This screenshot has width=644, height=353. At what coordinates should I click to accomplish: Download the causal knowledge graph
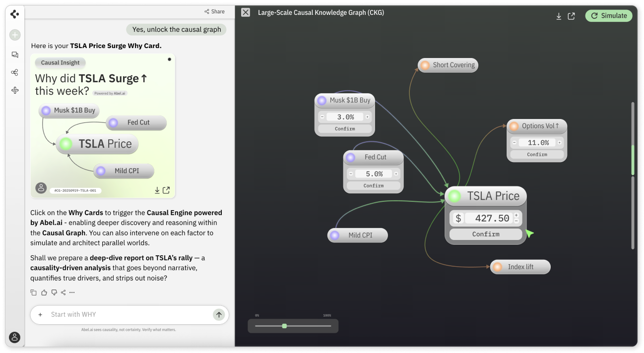tap(559, 16)
